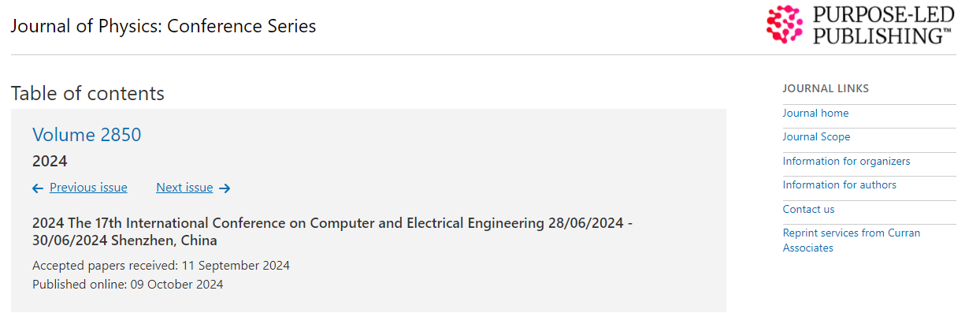The height and width of the screenshot is (313, 980).
Task: Open Journal home in Journal Links
Action: [815, 113]
